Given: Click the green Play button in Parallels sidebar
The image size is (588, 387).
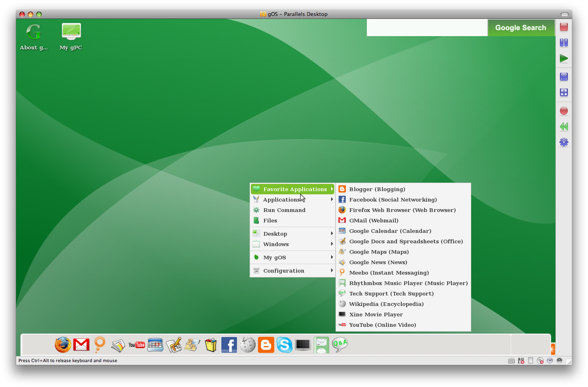Looking at the screenshot, I should click(564, 58).
